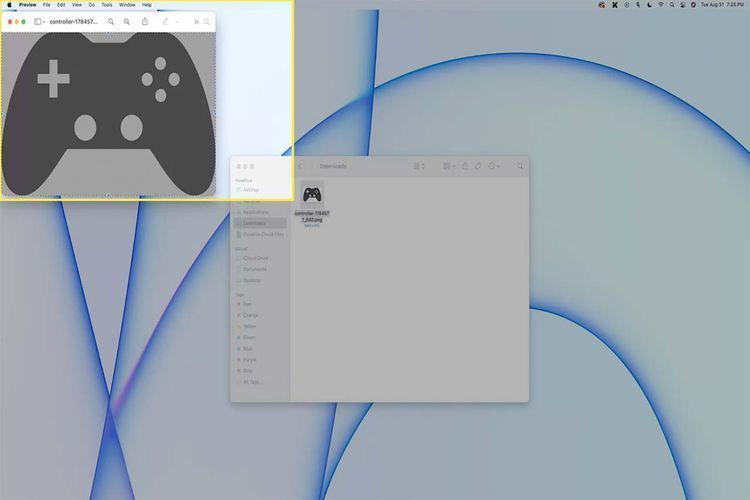Open the Finder action (ellipsis) dropdown
The image size is (750, 500).
(x=495, y=166)
